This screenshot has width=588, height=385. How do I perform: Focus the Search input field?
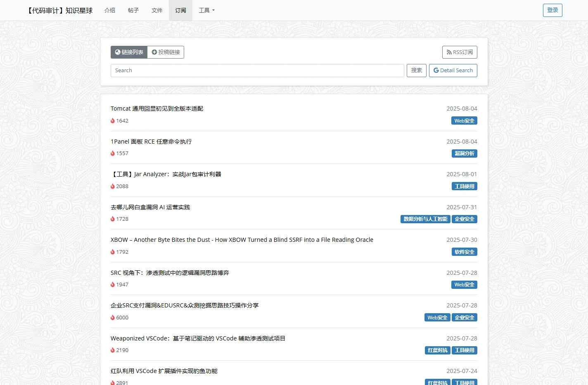[x=257, y=71]
